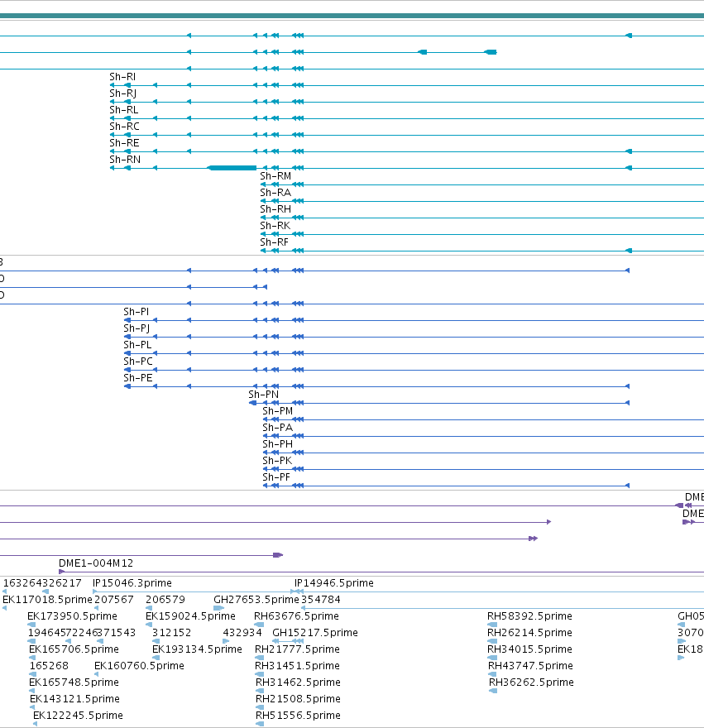This screenshot has height=728, width=704.
Task: Select the 432934 feature label
Action: click(242, 633)
